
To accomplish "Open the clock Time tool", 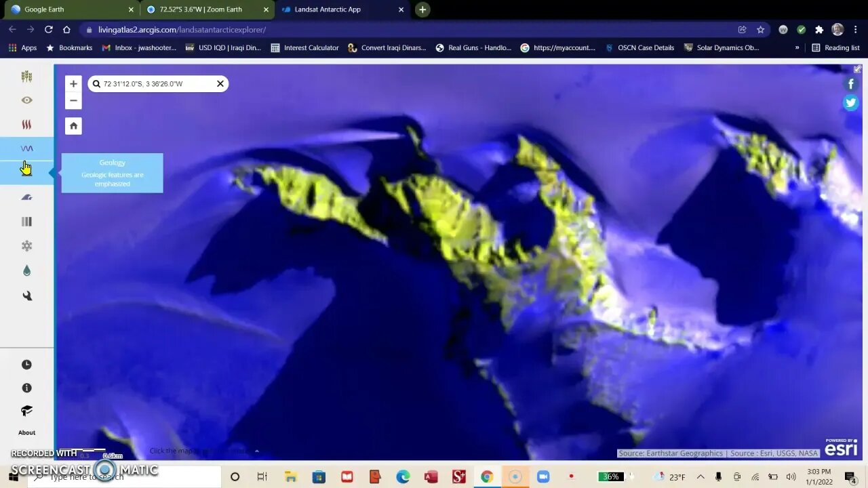I will coord(26,365).
